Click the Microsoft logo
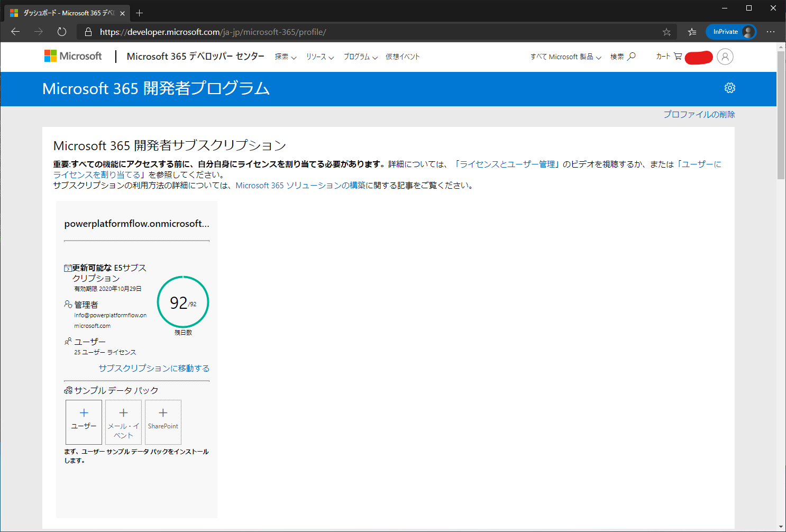Viewport: 786px width, 532px height. click(73, 56)
